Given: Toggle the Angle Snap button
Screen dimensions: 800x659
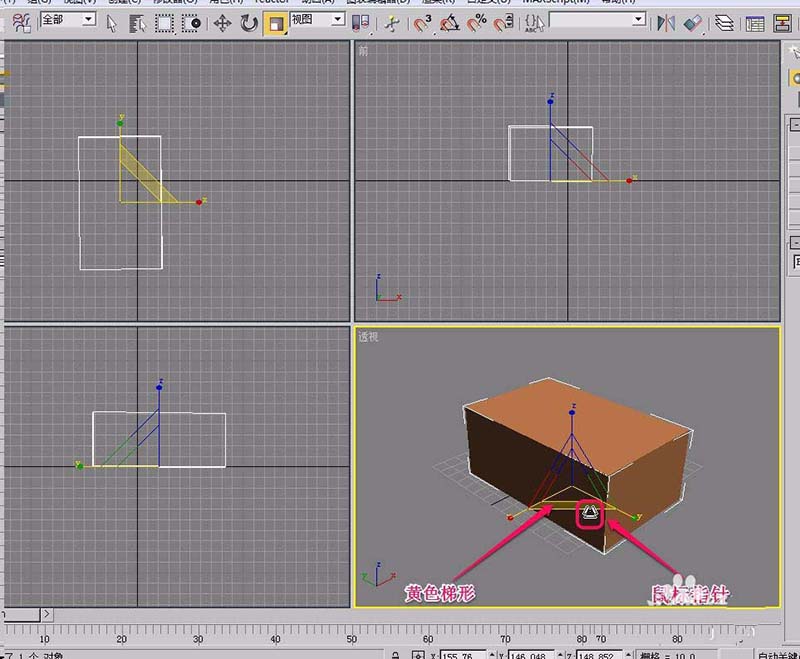Looking at the screenshot, I should 451,22.
